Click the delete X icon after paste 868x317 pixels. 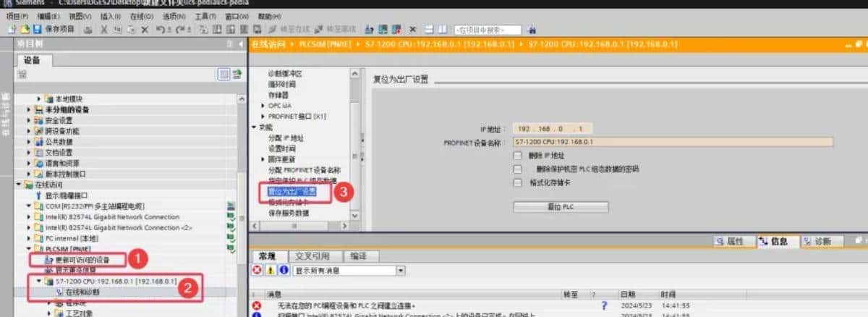tap(144, 30)
